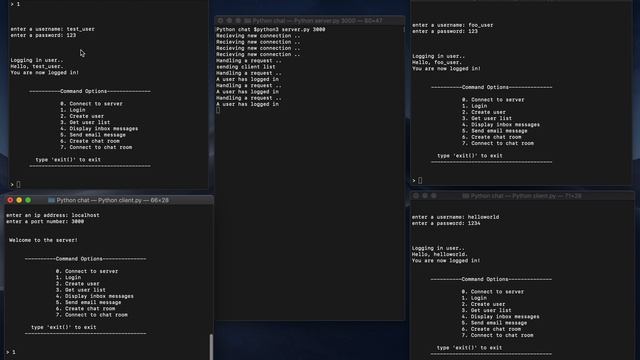
Task: Click the '> 1' prompt in localhost window
Action: click(11, 352)
